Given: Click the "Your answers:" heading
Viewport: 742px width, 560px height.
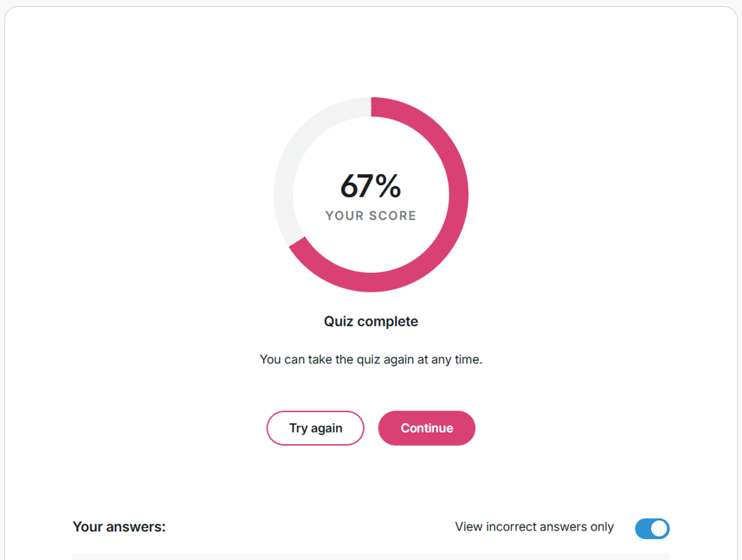Looking at the screenshot, I should point(119,527).
